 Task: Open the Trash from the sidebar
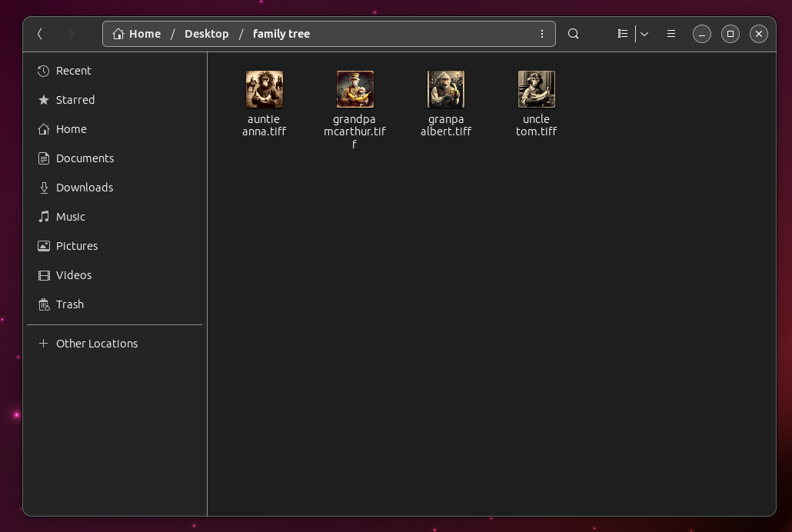click(69, 304)
